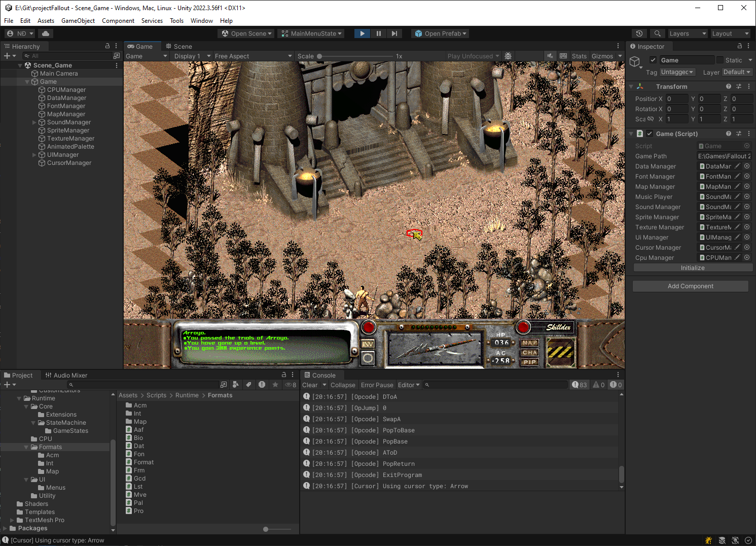This screenshot has width=756, height=546.
Task: Enable the Static checkbox
Action: [720, 60]
